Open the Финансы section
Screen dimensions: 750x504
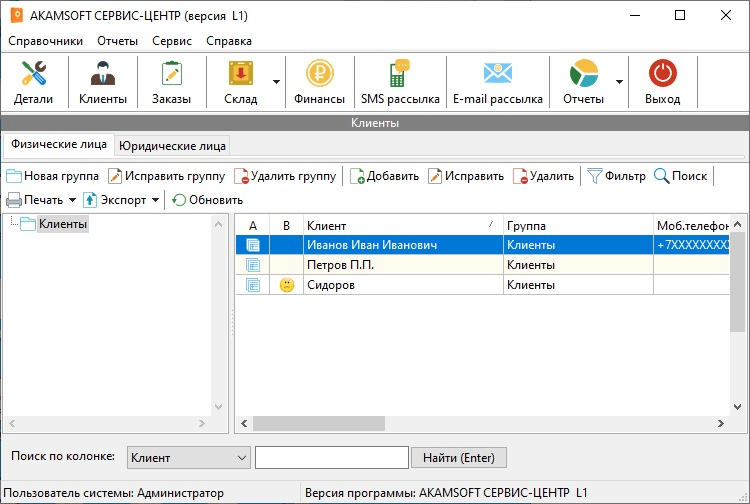320,82
